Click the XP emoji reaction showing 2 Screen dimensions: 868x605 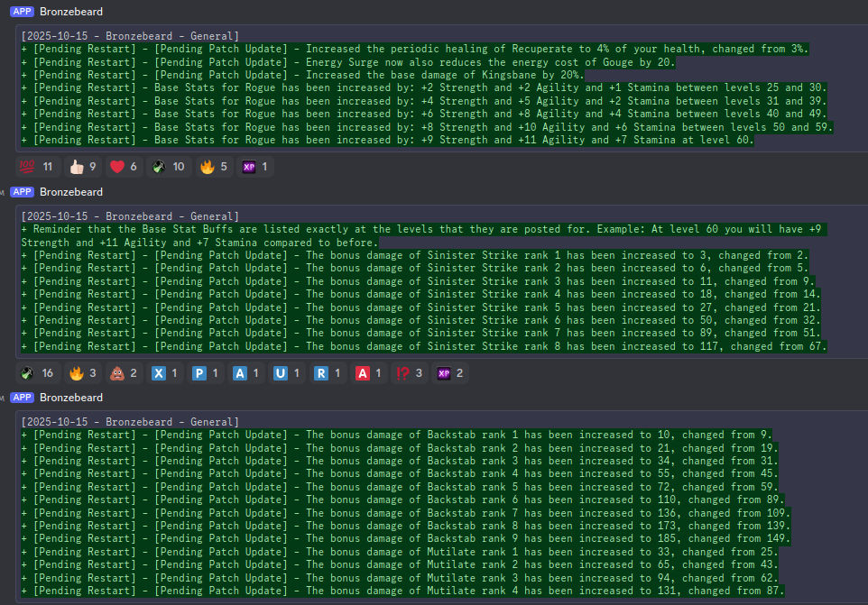(x=450, y=373)
